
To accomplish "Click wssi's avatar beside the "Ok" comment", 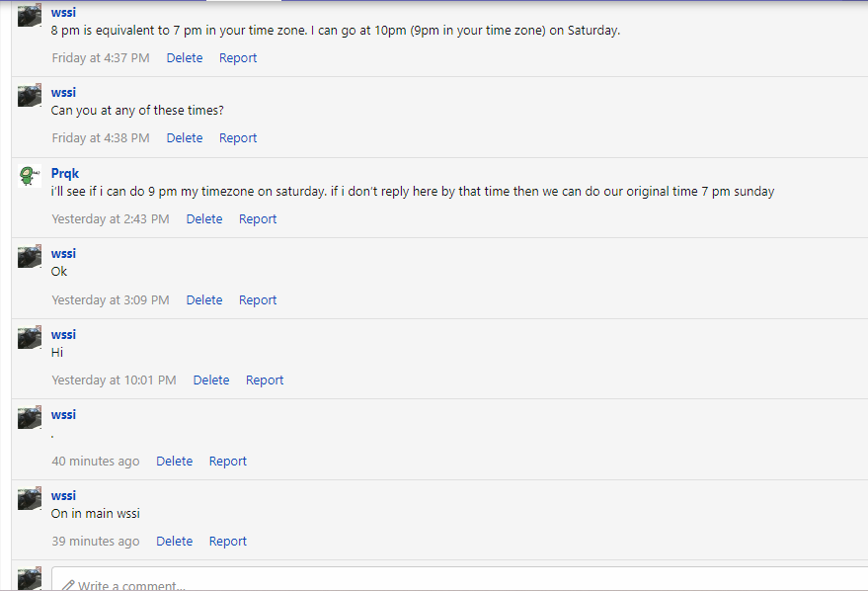I will coord(30,257).
